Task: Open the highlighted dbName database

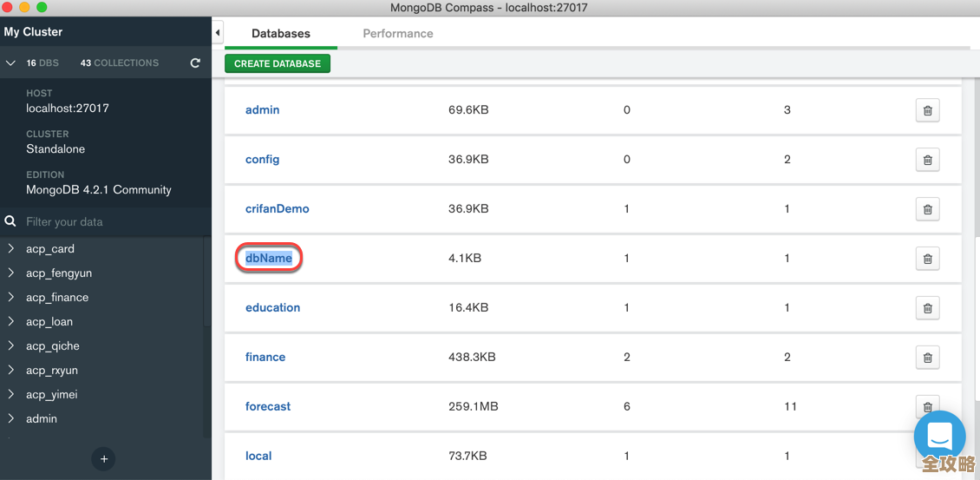Action: click(269, 258)
